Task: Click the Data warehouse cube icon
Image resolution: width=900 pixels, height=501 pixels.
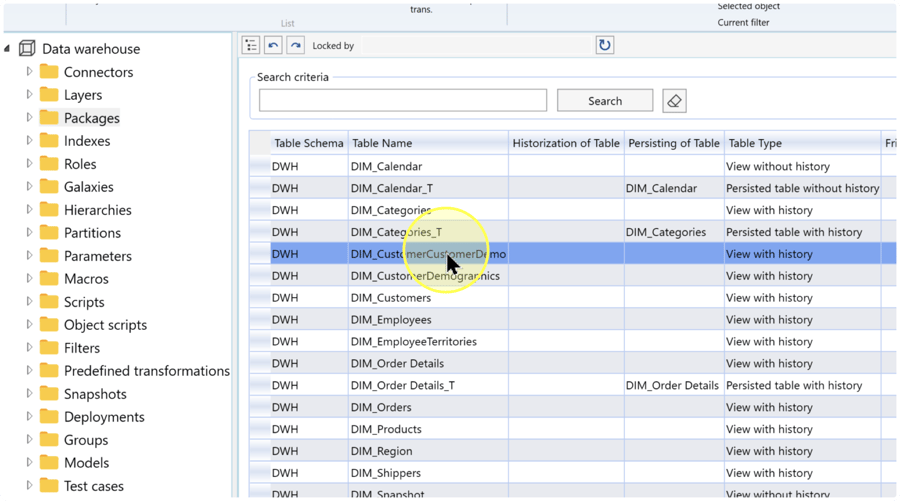Action: [27, 48]
